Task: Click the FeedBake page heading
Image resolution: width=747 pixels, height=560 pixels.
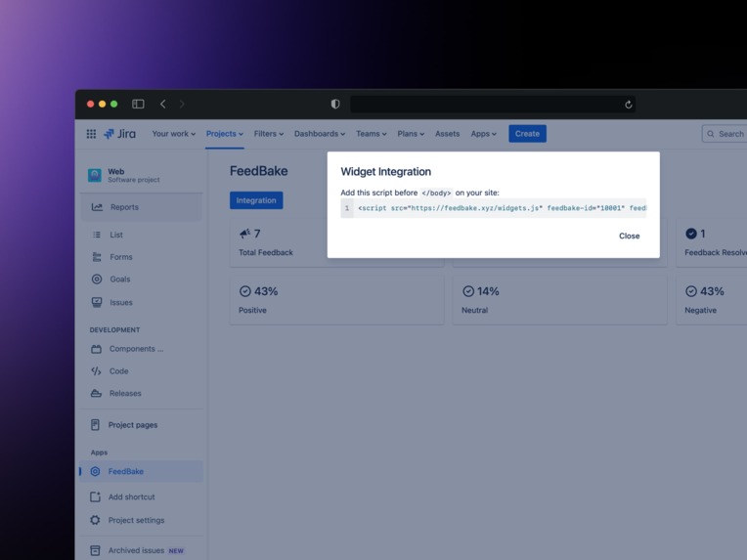Action: pyautogui.click(x=259, y=171)
